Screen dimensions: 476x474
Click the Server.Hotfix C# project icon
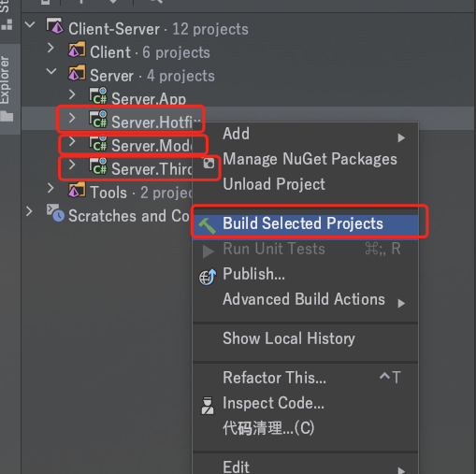[98, 120]
